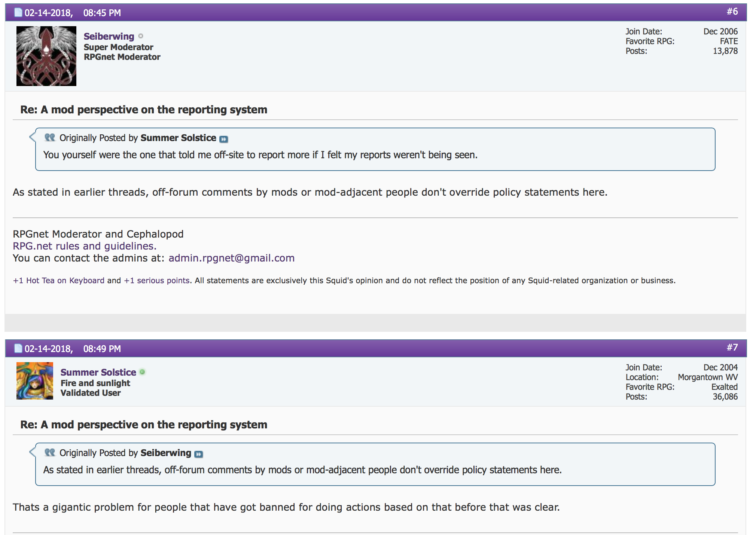Open '+1 serious points' link
This screenshot has height=535, width=756.
(x=157, y=281)
